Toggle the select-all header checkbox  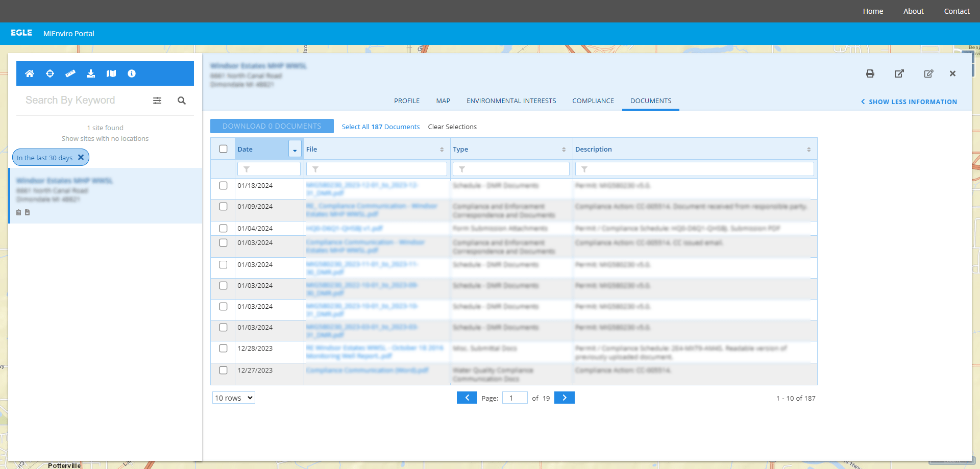coord(223,149)
